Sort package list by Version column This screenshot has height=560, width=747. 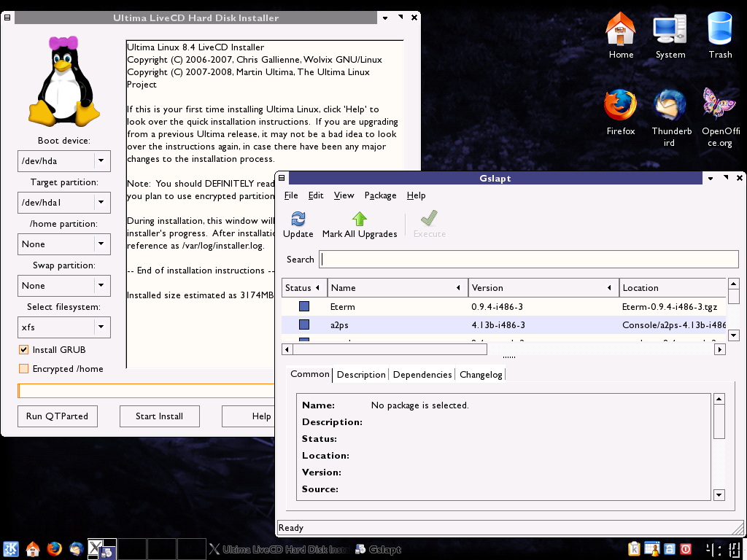[543, 287]
